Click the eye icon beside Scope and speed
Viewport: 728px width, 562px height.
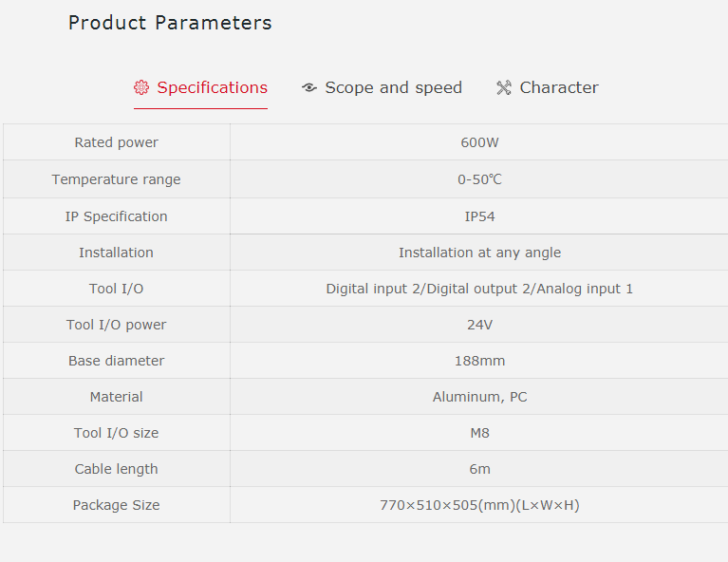[x=308, y=88]
